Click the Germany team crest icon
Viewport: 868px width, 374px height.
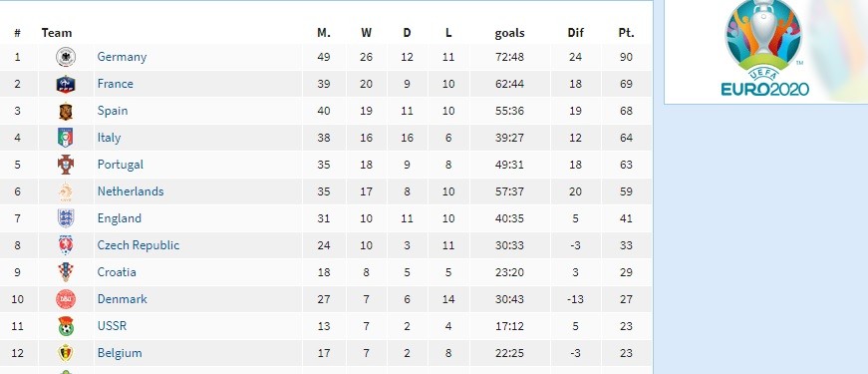pos(66,57)
